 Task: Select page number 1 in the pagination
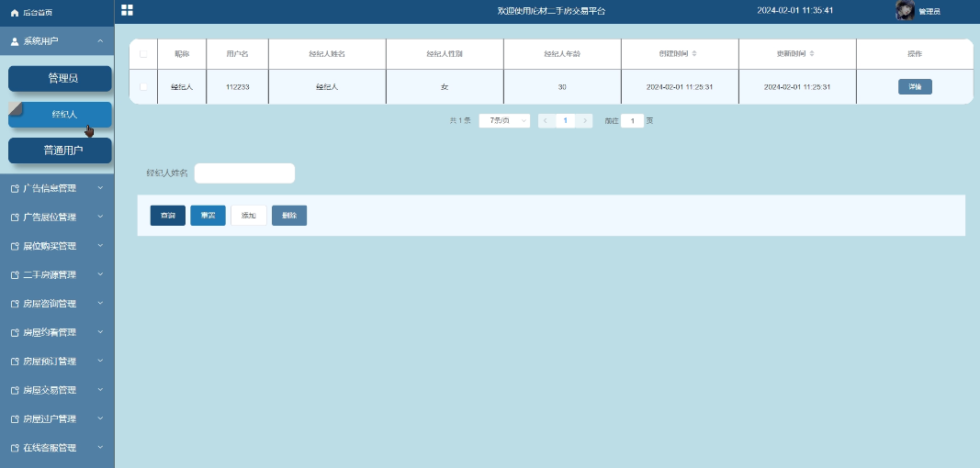pyautogui.click(x=566, y=120)
